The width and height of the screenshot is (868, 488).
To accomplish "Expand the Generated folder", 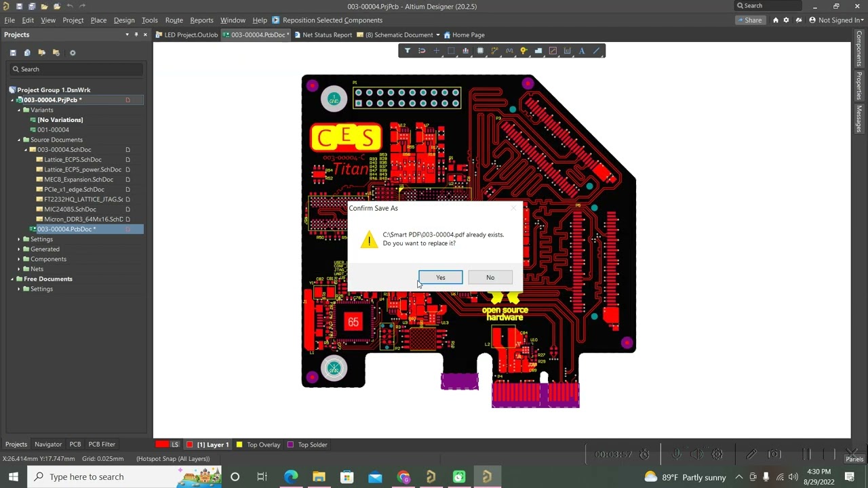I will tap(19, 249).
